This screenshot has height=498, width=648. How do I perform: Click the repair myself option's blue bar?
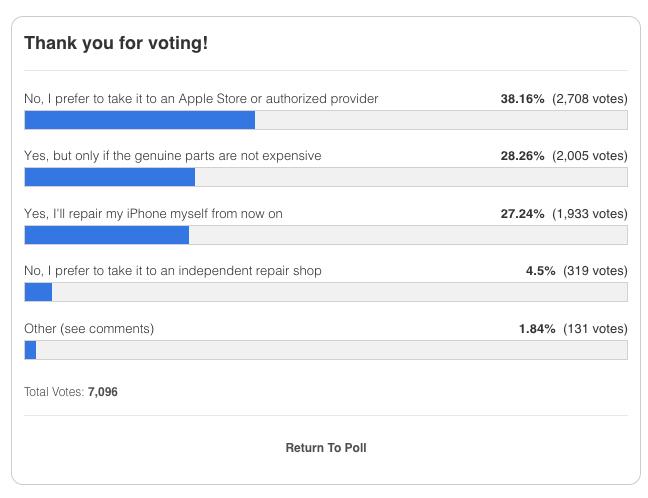point(107,235)
